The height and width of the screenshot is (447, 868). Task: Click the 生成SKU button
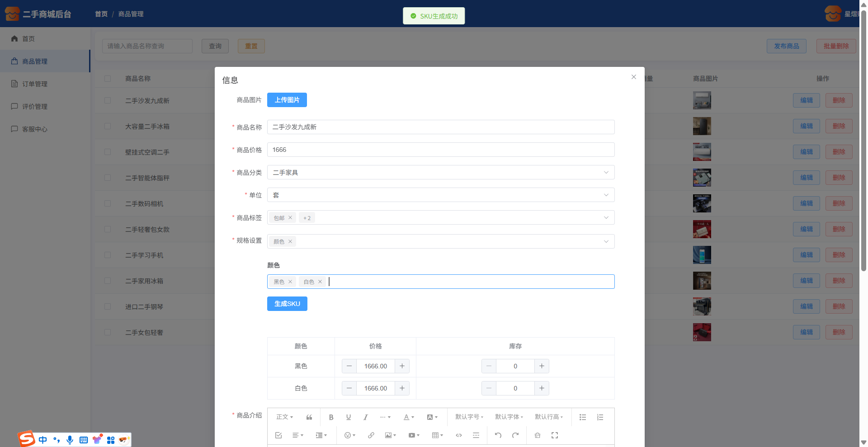287,304
